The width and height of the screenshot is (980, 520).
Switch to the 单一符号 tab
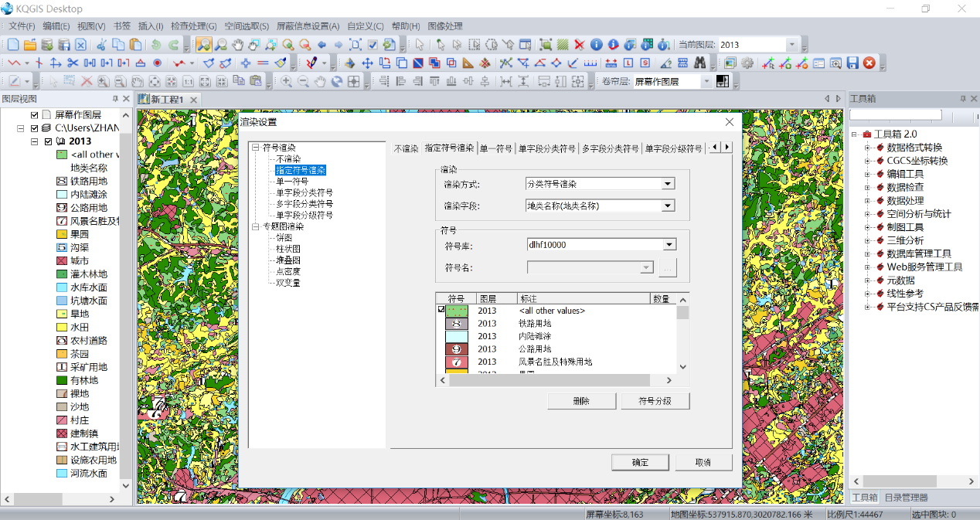click(495, 148)
